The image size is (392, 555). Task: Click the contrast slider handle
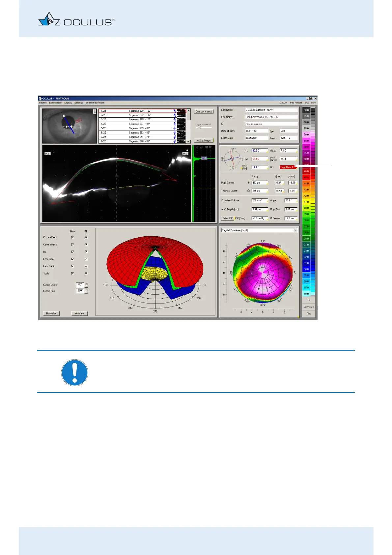click(199, 127)
